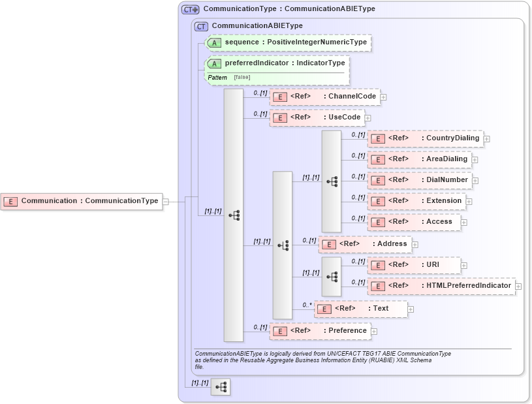Expand the ChannelCode reference element

(383, 96)
